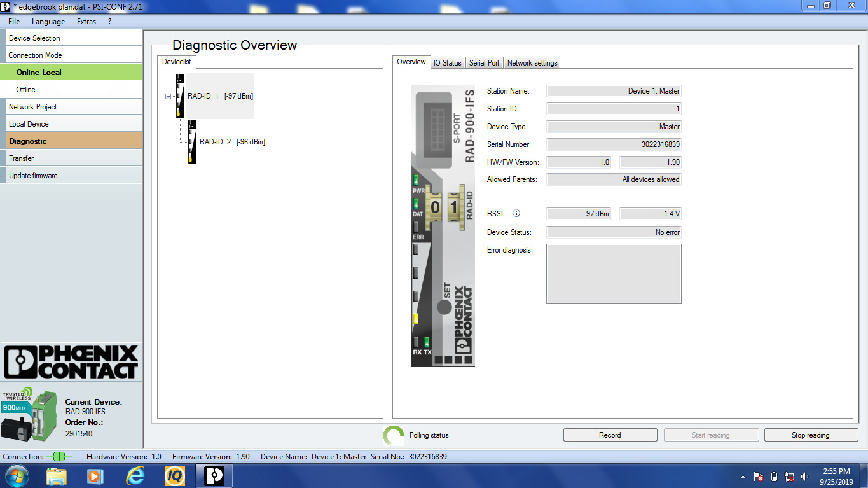The image size is (868, 488).
Task: Select the RAD-ID 1 device icon in Devicelist
Action: coord(180,96)
